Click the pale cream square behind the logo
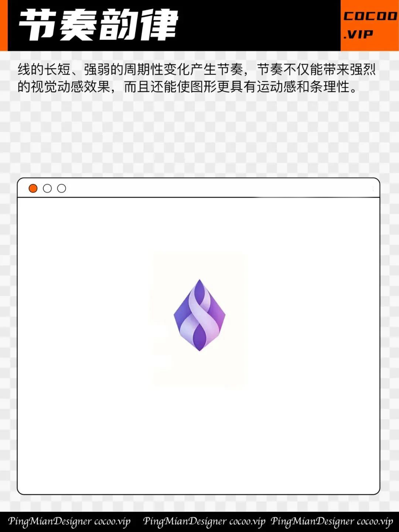 click(199, 320)
